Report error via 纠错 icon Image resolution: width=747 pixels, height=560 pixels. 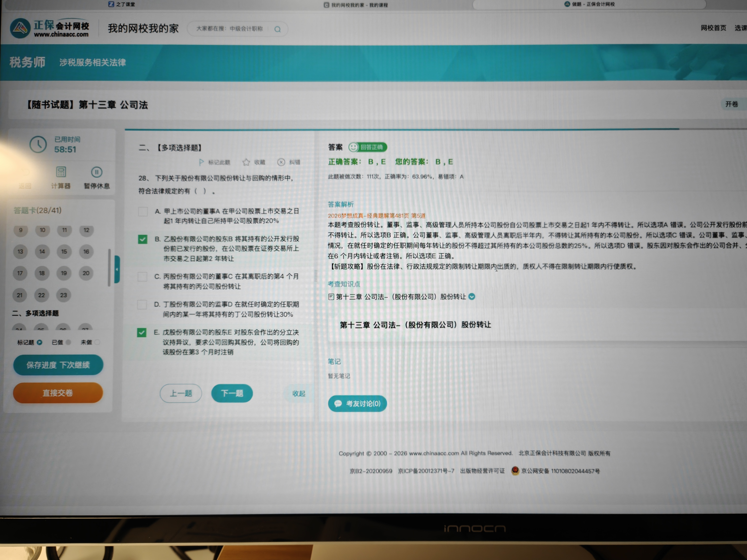281,162
